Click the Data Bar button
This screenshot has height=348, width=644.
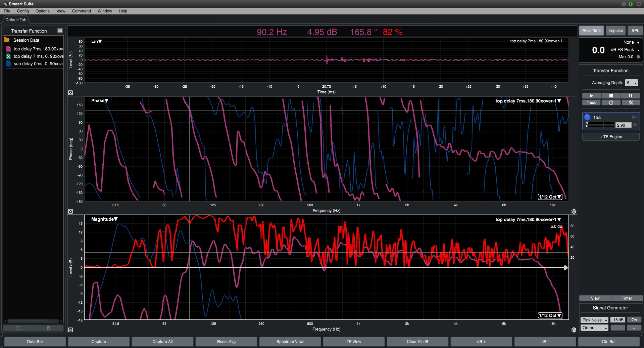(x=35, y=342)
